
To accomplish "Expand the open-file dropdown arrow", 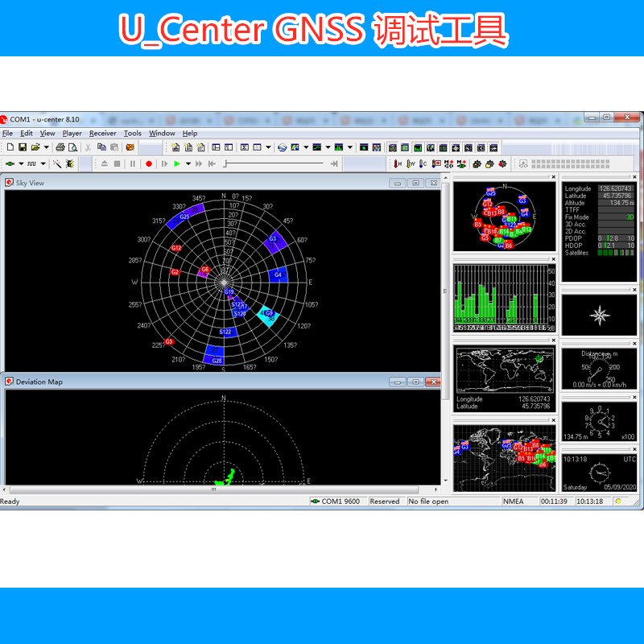I will point(47,147).
